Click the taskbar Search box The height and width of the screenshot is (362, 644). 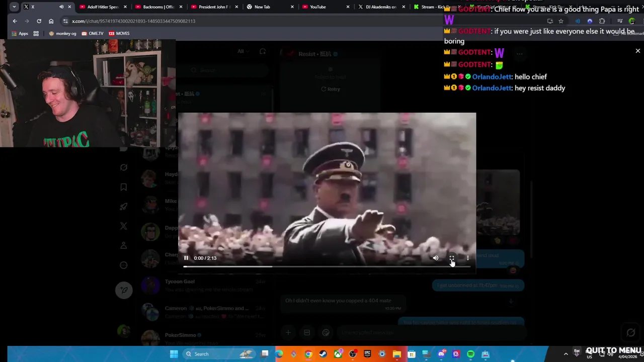pos(218,354)
